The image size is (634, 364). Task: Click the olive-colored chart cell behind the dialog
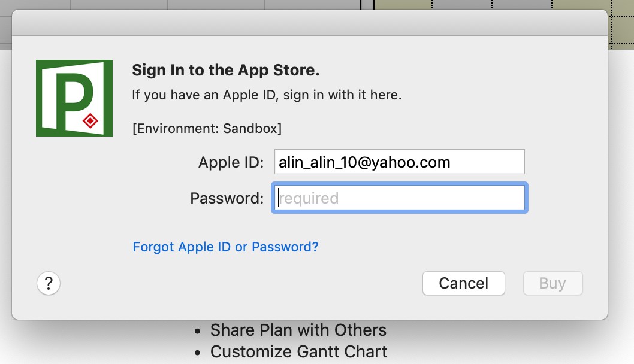(x=403, y=4)
